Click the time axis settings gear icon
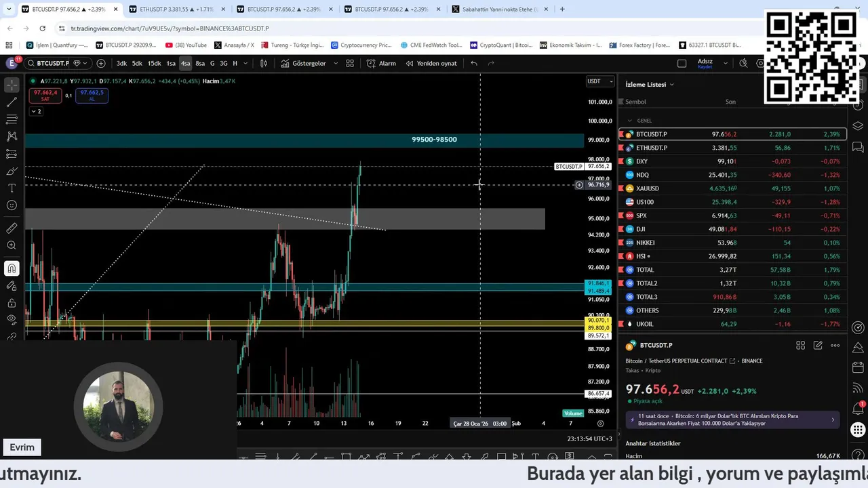The image size is (868, 488). (x=600, y=424)
